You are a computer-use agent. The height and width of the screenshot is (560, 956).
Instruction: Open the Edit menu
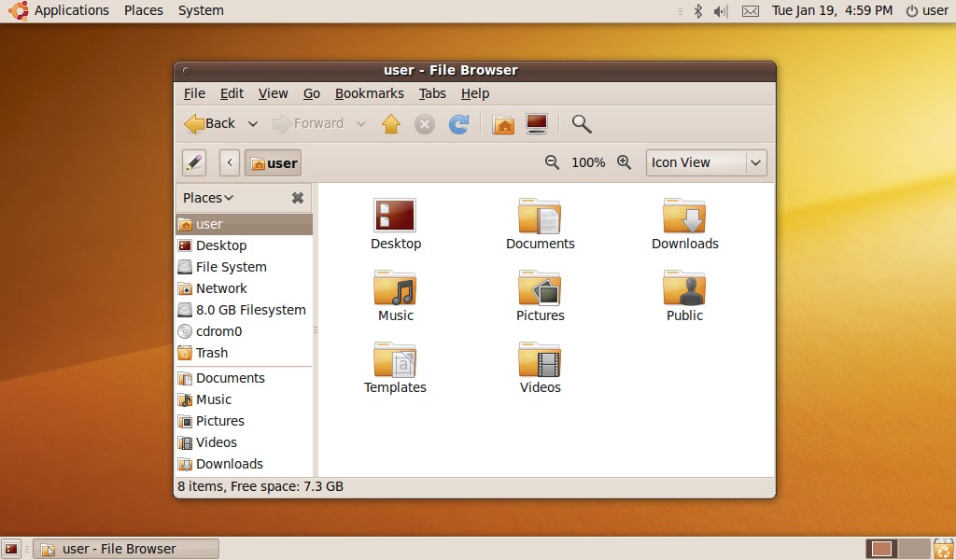click(x=232, y=93)
